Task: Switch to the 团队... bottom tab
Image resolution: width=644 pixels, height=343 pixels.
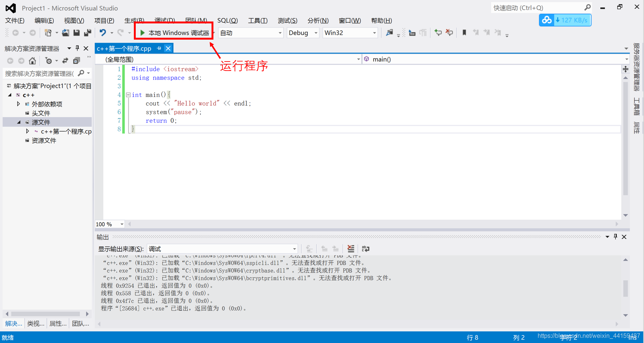Action: 80,323
